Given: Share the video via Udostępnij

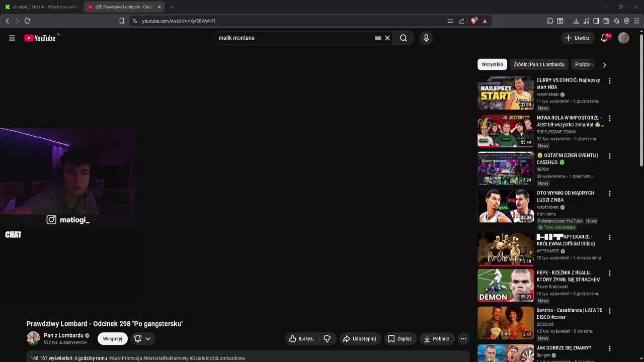Looking at the screenshot, I should click(359, 339).
